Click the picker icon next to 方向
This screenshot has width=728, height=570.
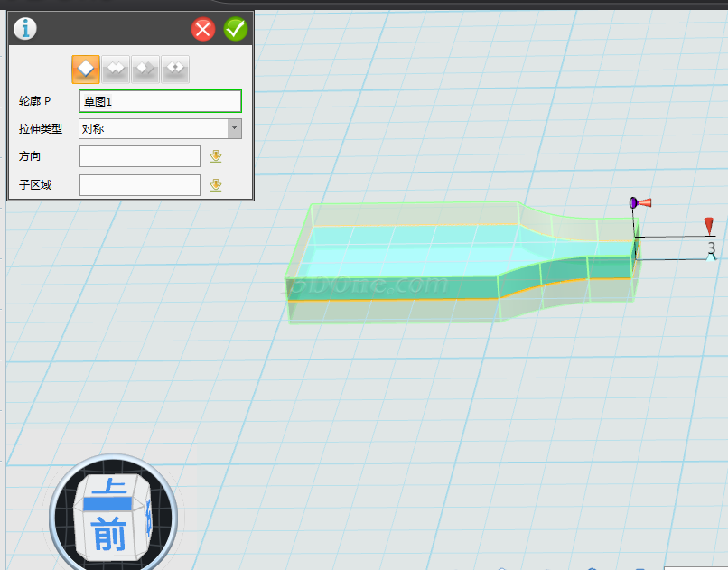point(216,156)
